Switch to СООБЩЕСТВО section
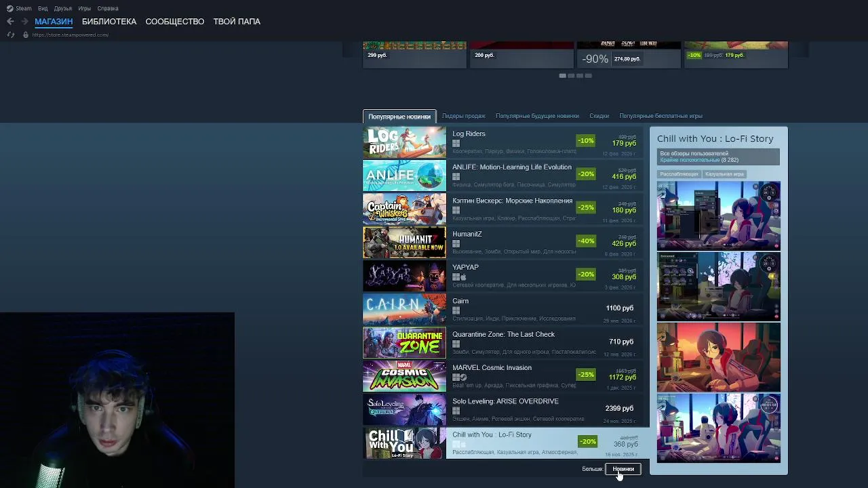868x488 pixels. (x=175, y=21)
